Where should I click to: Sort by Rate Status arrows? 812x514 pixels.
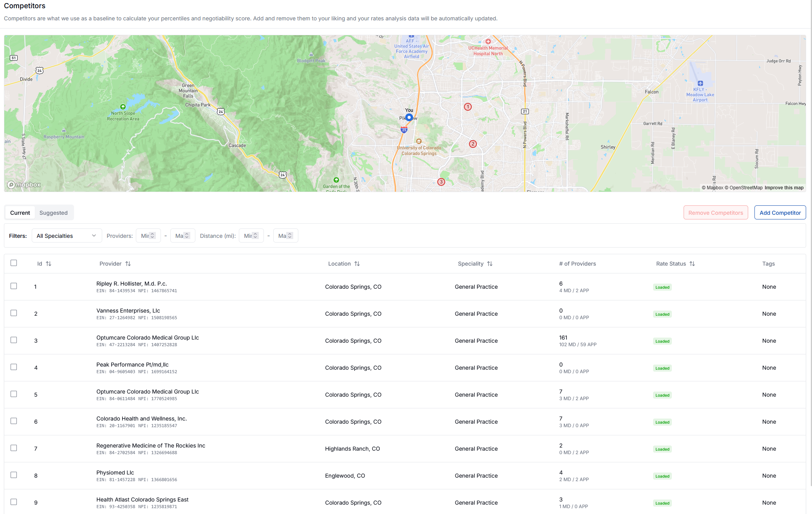[692, 264]
